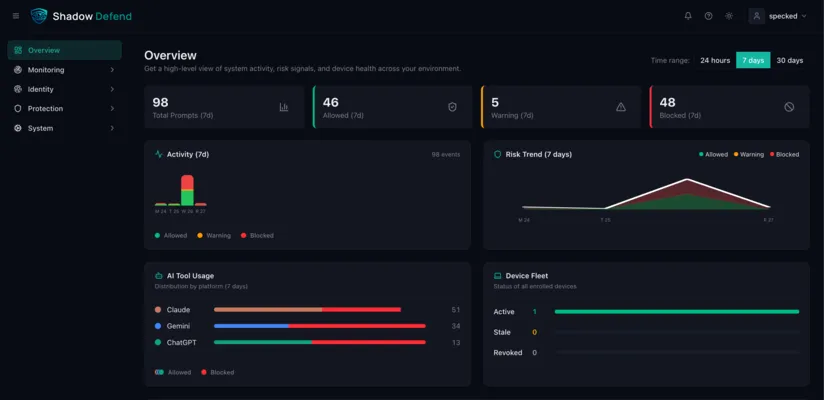824x400 pixels.
Task: Expand the Monitoring chevron
Action: point(112,70)
